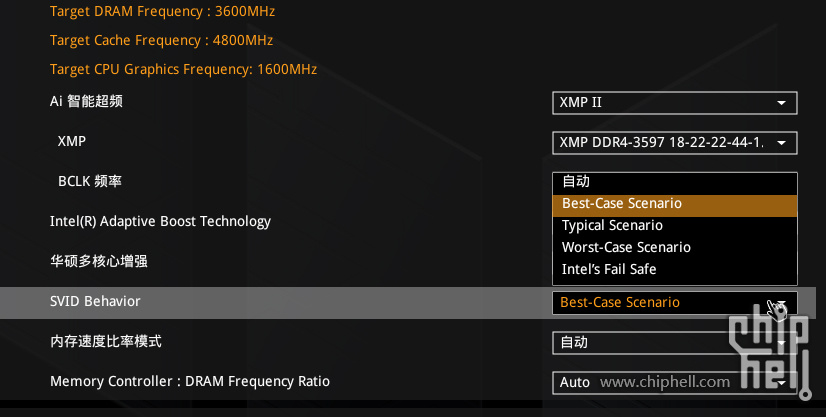Click the chiphell logo watermark
Screen dimensions: 826x417
click(771, 352)
